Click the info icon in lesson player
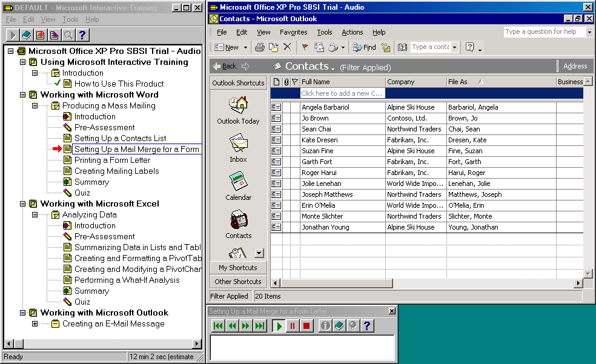Screen dimensions: 596x364 pos(325,326)
